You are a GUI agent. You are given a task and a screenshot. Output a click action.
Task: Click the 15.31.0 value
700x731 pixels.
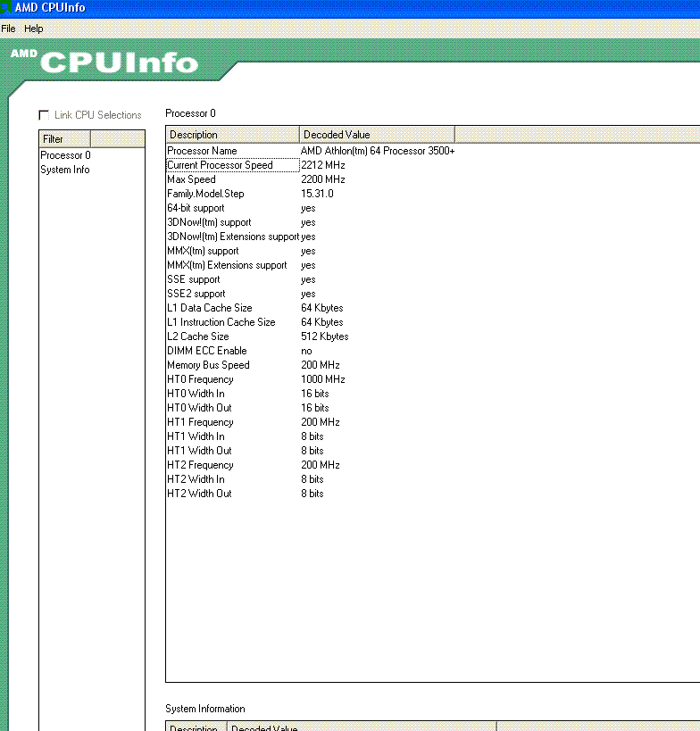(317, 194)
